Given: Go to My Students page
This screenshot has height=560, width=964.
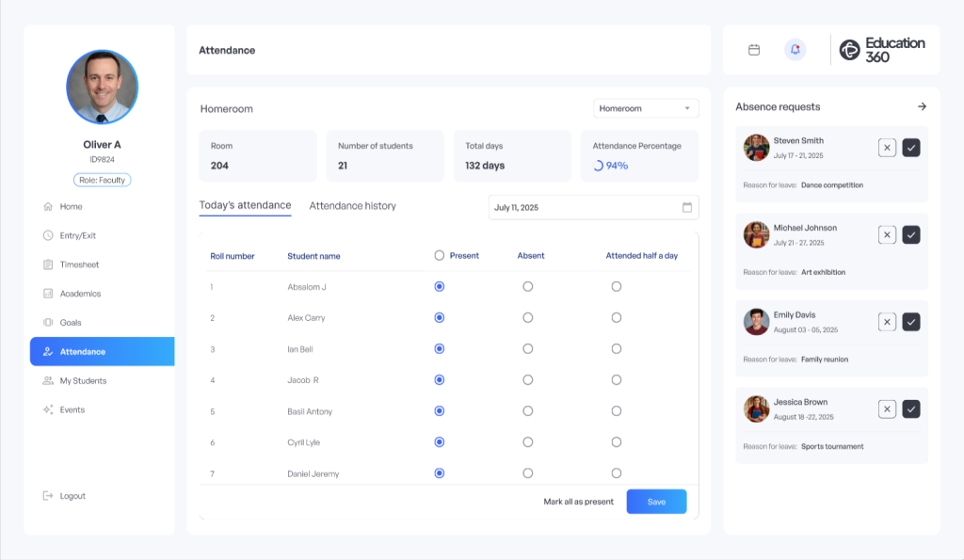Looking at the screenshot, I should pyautogui.click(x=83, y=381).
